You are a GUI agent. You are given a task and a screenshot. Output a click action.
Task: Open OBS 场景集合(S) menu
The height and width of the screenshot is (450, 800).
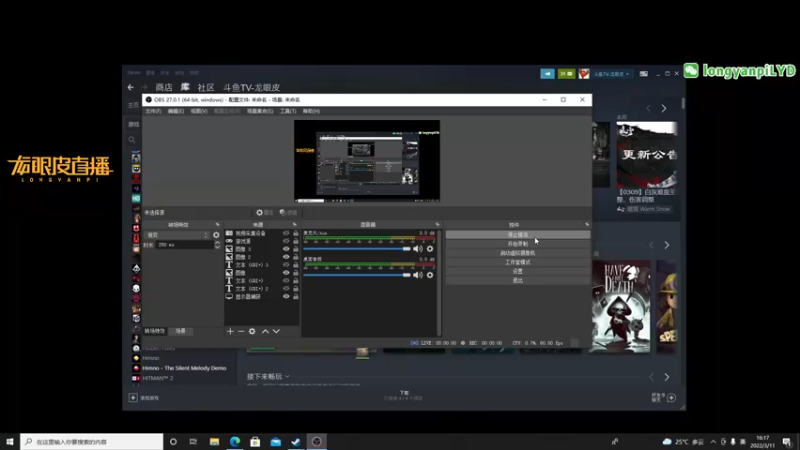click(x=260, y=111)
